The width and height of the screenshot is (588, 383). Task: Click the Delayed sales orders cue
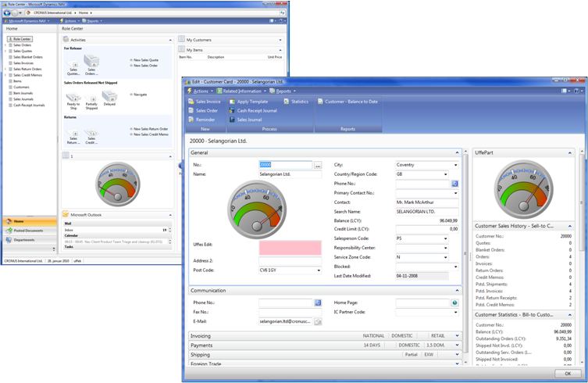[109, 96]
